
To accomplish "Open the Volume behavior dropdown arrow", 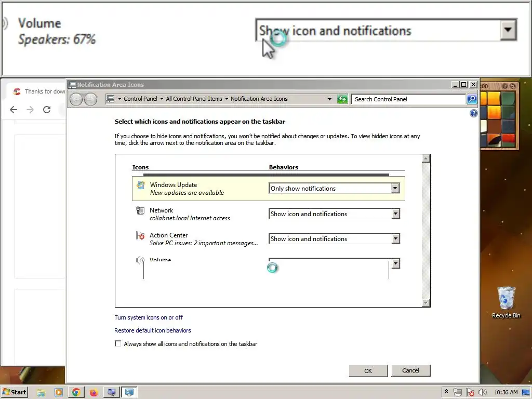I will coord(395,263).
